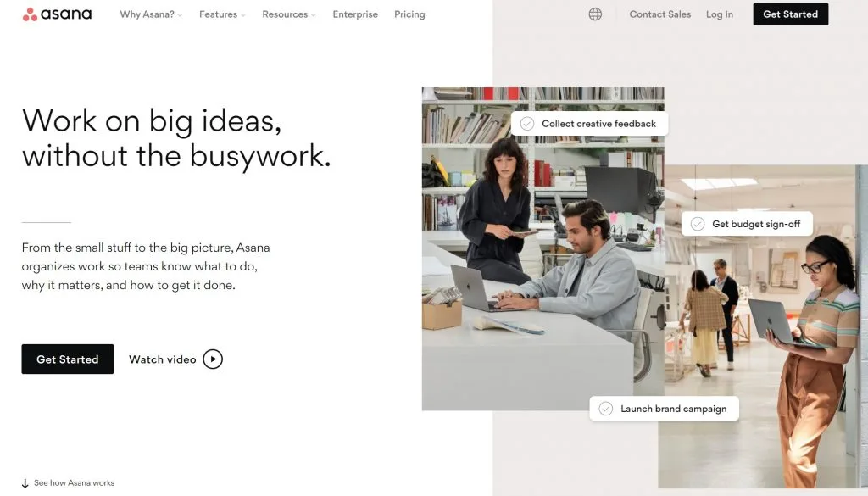Expand the Why Asana? menu
The height and width of the screenshot is (496, 868).
click(151, 14)
